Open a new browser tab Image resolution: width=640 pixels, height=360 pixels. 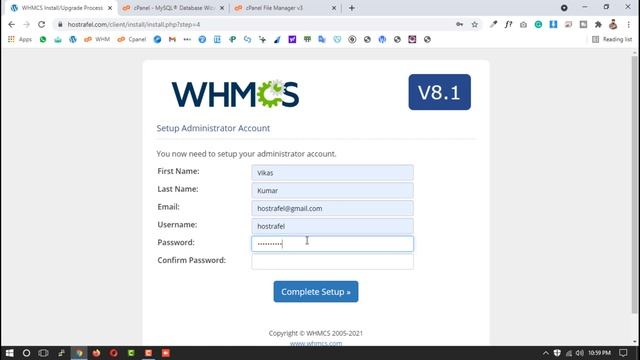tap(351, 8)
